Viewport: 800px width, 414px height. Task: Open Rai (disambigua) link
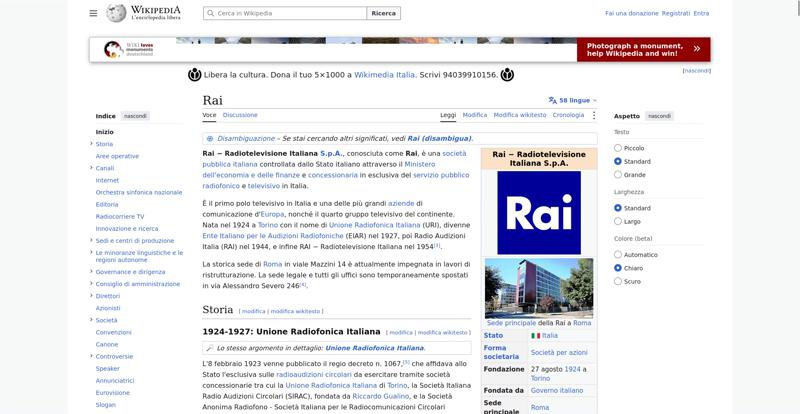pyautogui.click(x=439, y=138)
